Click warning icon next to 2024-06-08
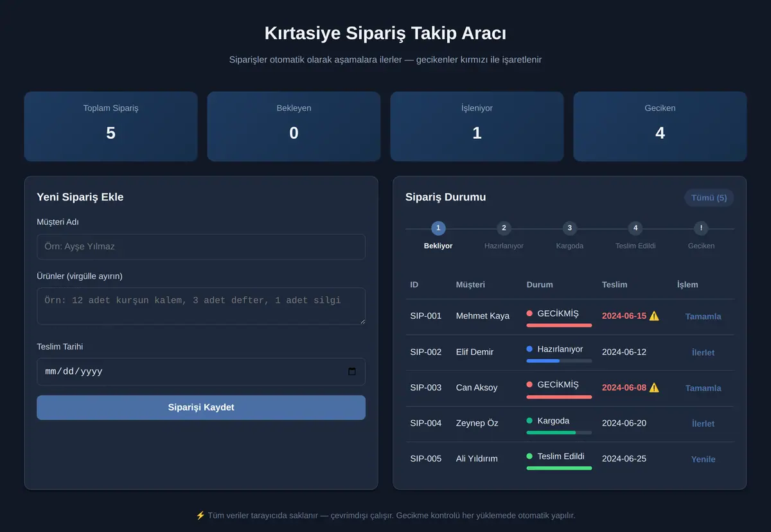 [x=654, y=387]
